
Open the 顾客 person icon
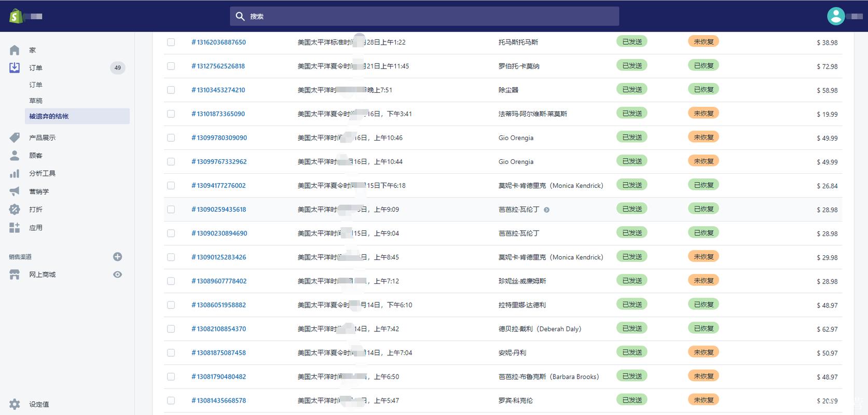point(15,155)
